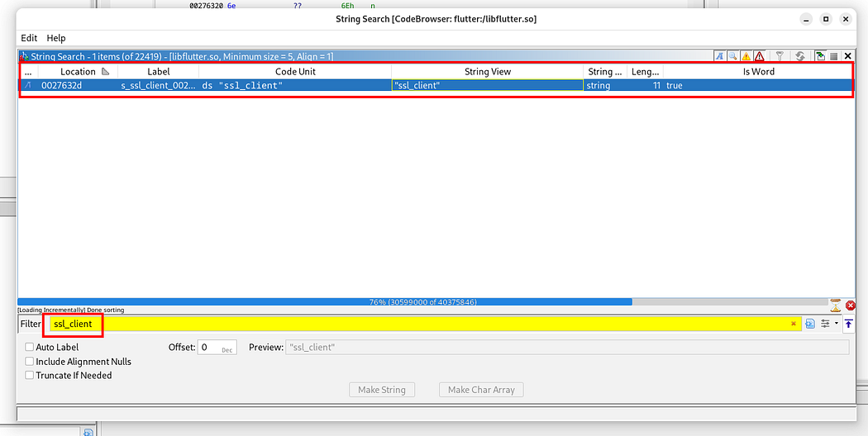The width and height of the screenshot is (868, 436).
Task: Sort by the Is Word column header
Action: click(x=758, y=71)
